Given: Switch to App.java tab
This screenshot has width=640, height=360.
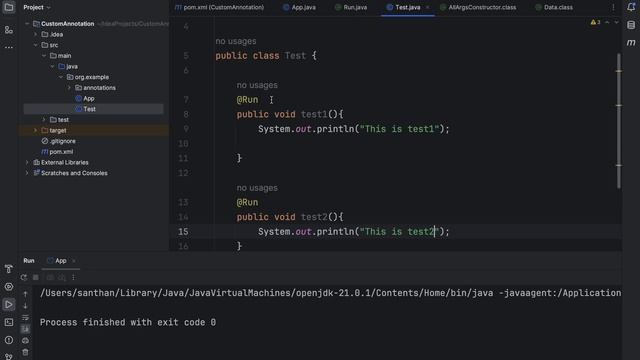Looking at the screenshot, I should point(299,7).
